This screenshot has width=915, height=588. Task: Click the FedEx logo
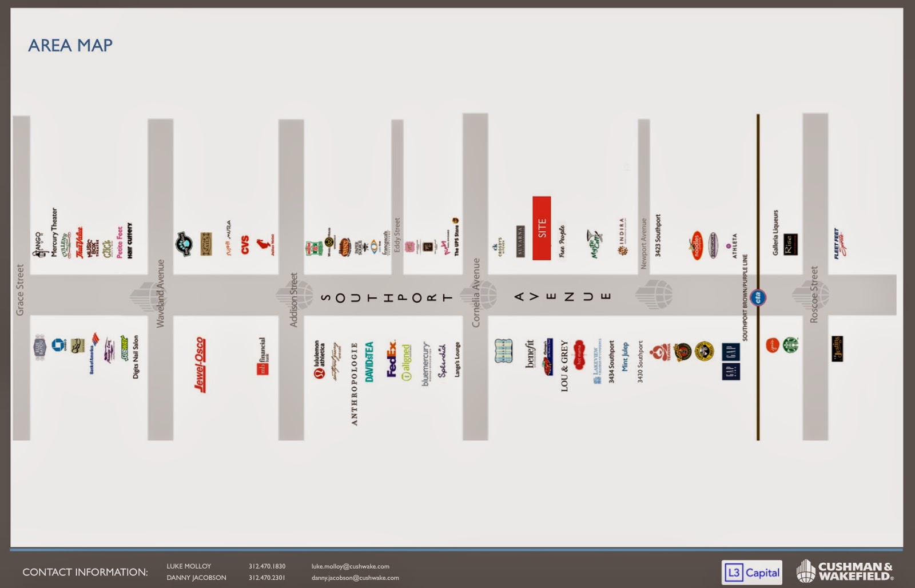click(392, 359)
